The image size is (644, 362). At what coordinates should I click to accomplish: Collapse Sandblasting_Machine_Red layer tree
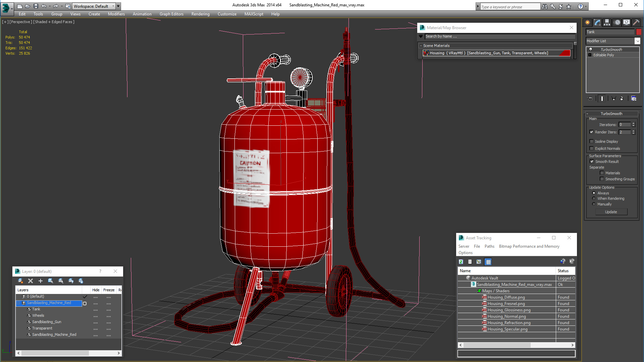click(19, 303)
